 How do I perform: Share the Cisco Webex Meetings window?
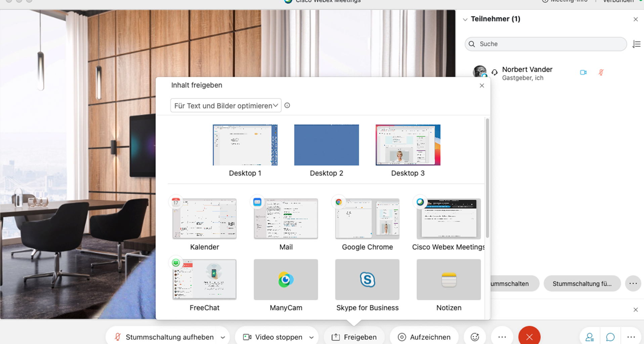[448, 218]
